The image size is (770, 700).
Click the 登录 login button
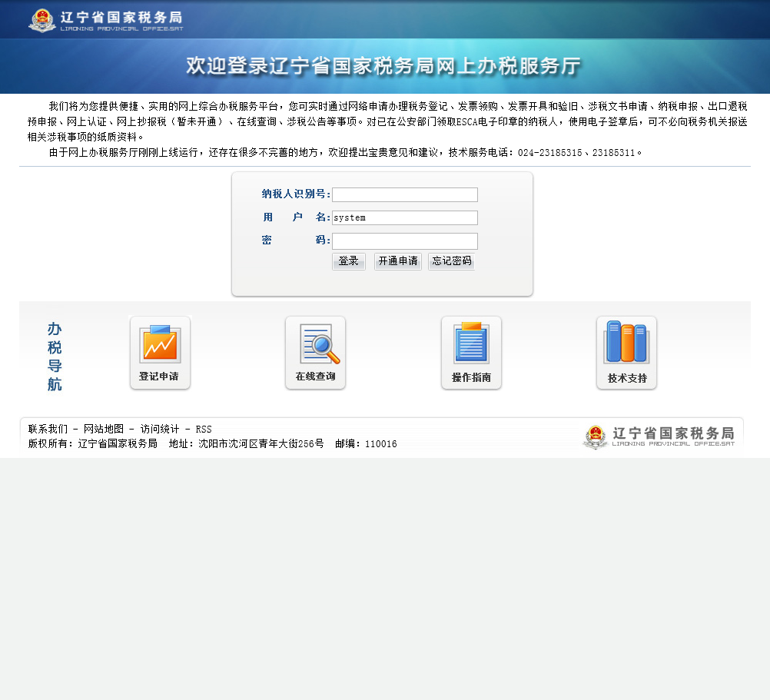349,261
